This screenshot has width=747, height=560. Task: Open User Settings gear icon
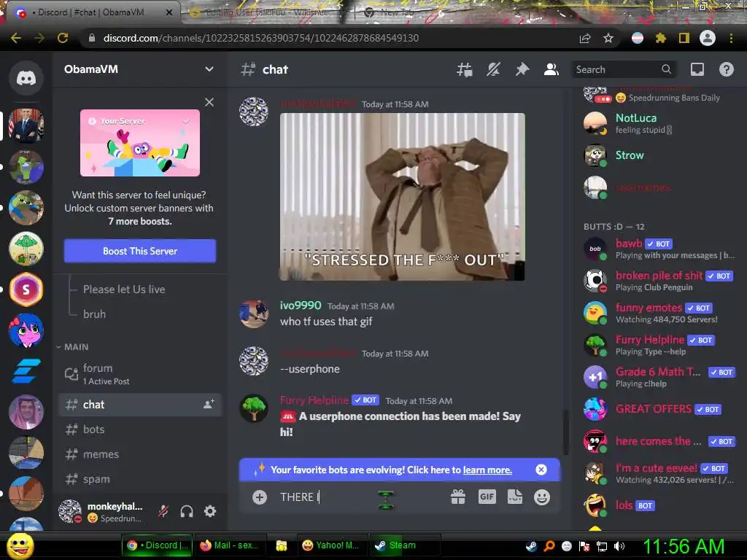coord(210,511)
